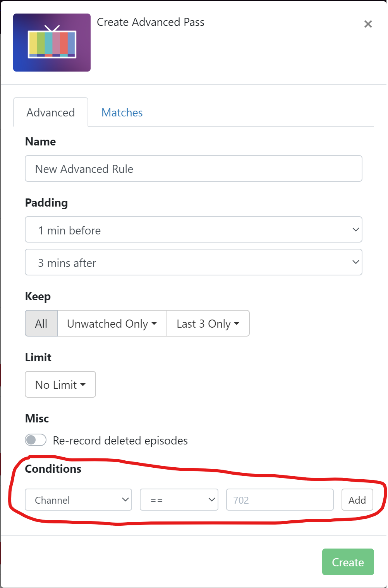The height and width of the screenshot is (588, 388).
Task: Toggle the Re-record deleted episodes switch
Action: [36, 440]
